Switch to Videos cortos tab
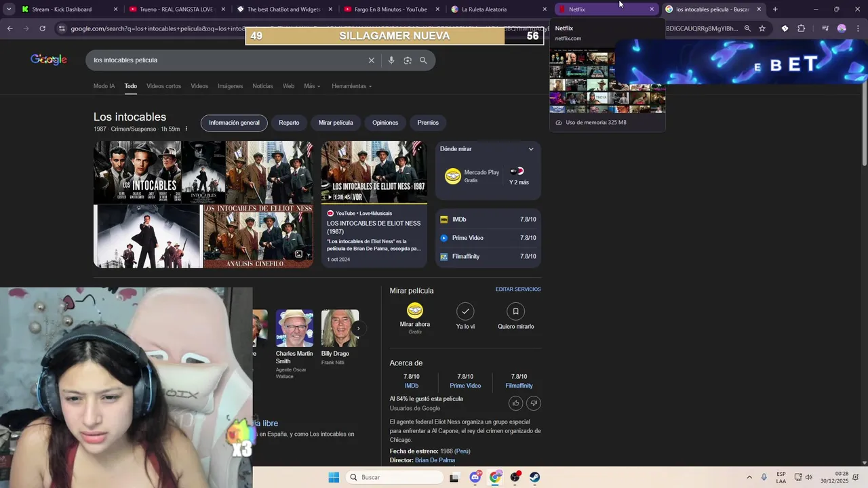 (163, 86)
